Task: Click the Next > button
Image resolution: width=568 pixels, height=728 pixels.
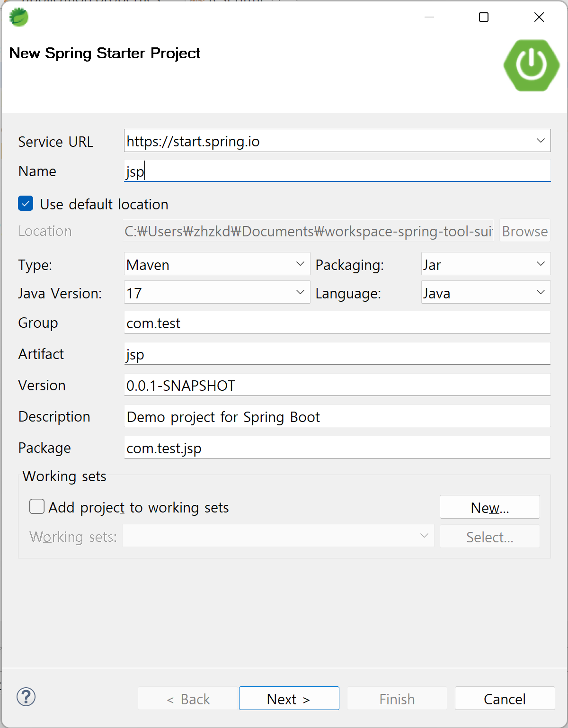Action: [x=289, y=698]
